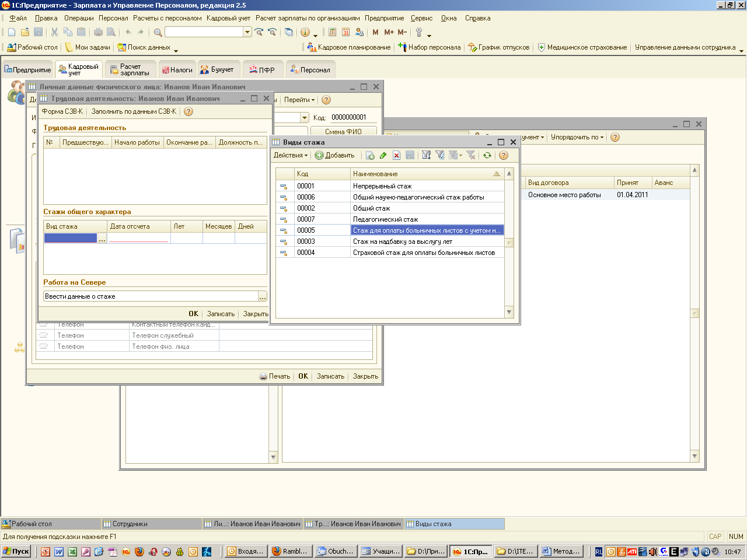747x560 pixels.
Task: Click help icon in Трудовая деятельность toolbar
Action: point(189,111)
